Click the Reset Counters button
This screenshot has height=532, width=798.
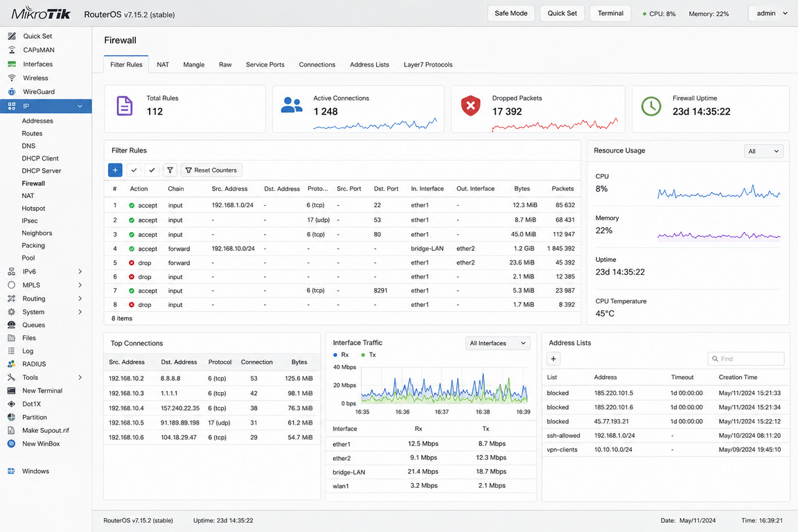coord(211,170)
